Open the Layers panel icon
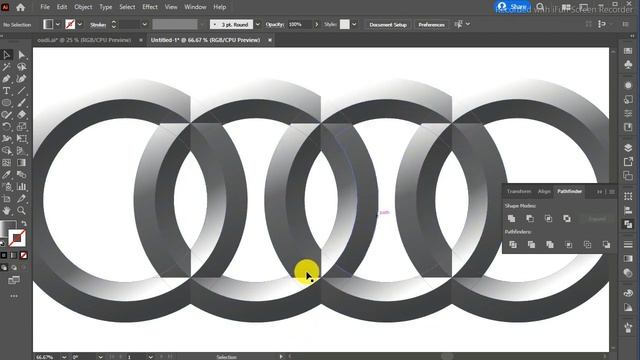Screen dimensions: 640x360 pyautogui.click(x=628, y=147)
